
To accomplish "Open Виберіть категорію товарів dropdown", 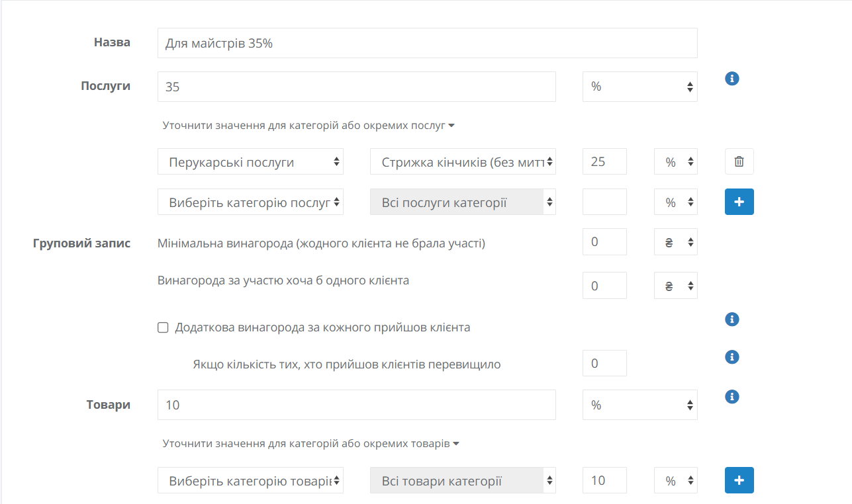I will click(x=250, y=481).
